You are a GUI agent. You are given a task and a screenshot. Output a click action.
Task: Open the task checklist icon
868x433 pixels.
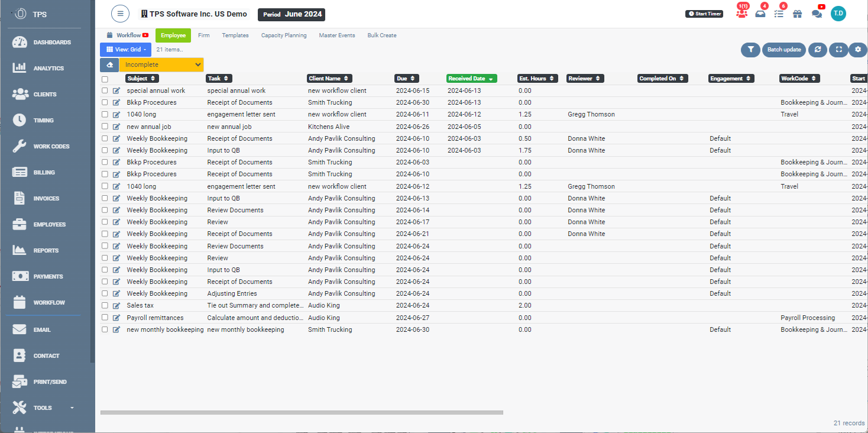[x=779, y=14]
